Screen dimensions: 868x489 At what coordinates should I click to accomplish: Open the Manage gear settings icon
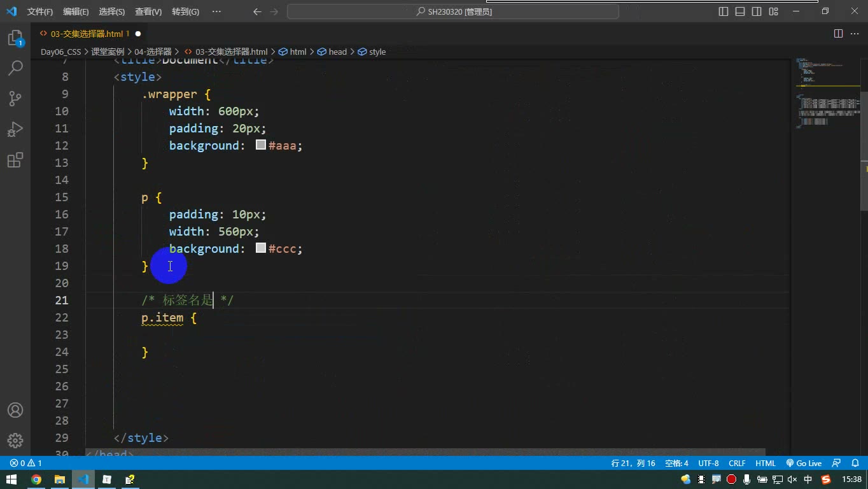pos(15,441)
